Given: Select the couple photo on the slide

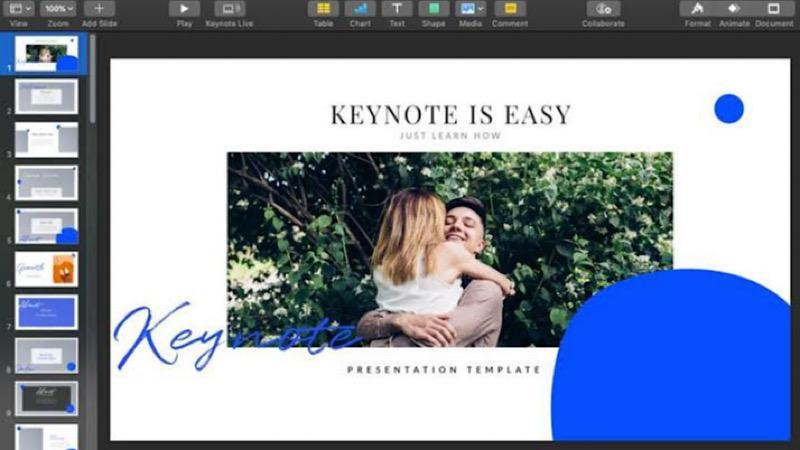Looking at the screenshot, I should (x=449, y=249).
